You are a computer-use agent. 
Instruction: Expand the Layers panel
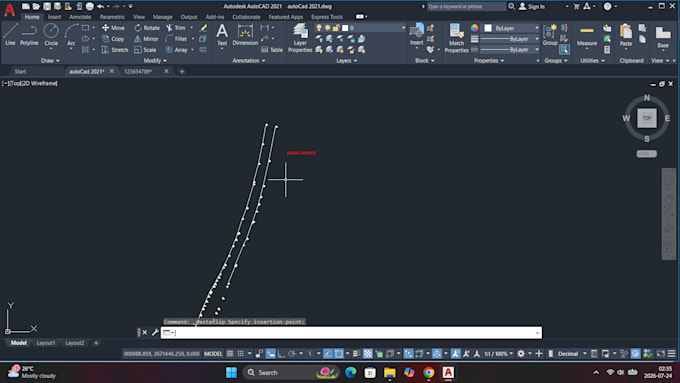[x=347, y=61]
